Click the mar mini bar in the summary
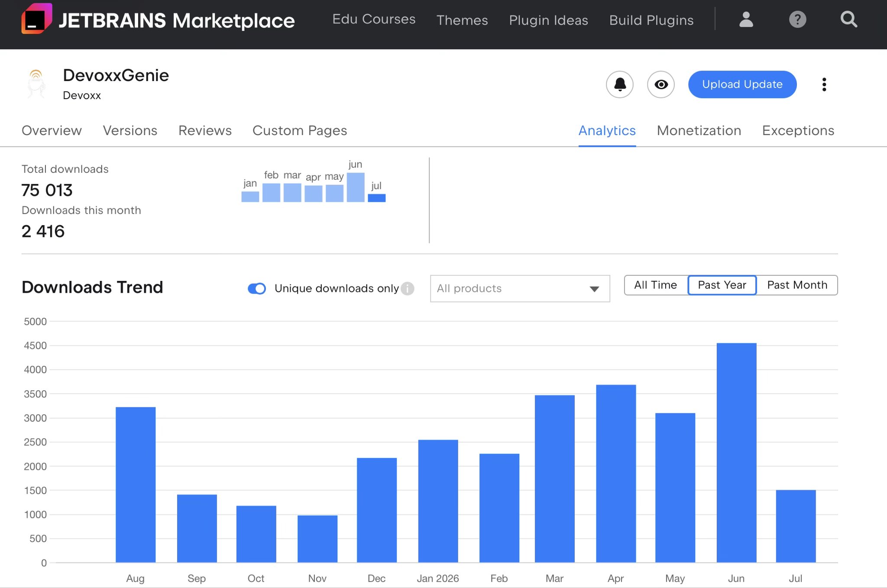Image resolution: width=887 pixels, height=588 pixels. pos(292,193)
